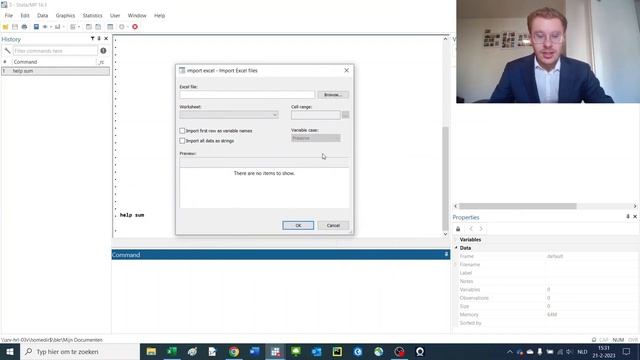Open the Graphics menu

point(65,16)
